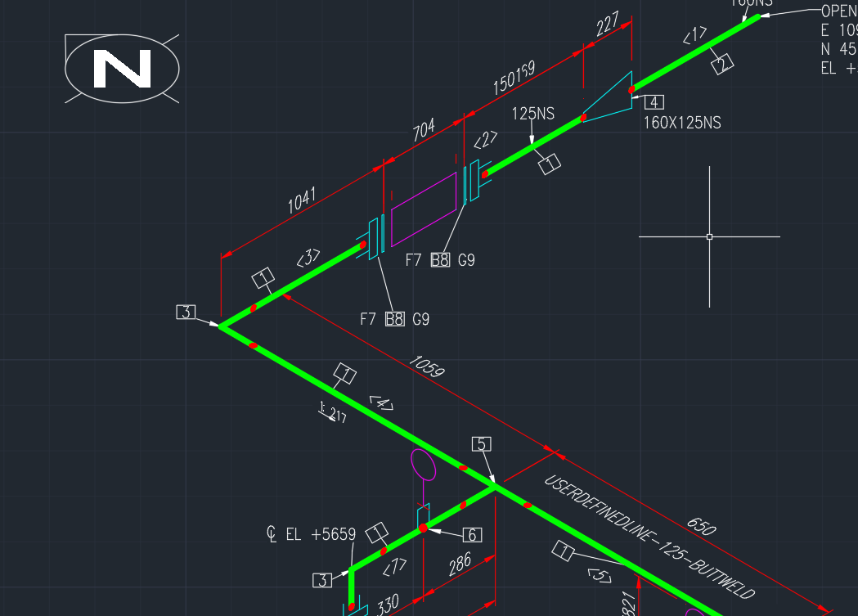This screenshot has width=858, height=616.
Task: Pick the <1> spool tag
Action: (x=695, y=35)
